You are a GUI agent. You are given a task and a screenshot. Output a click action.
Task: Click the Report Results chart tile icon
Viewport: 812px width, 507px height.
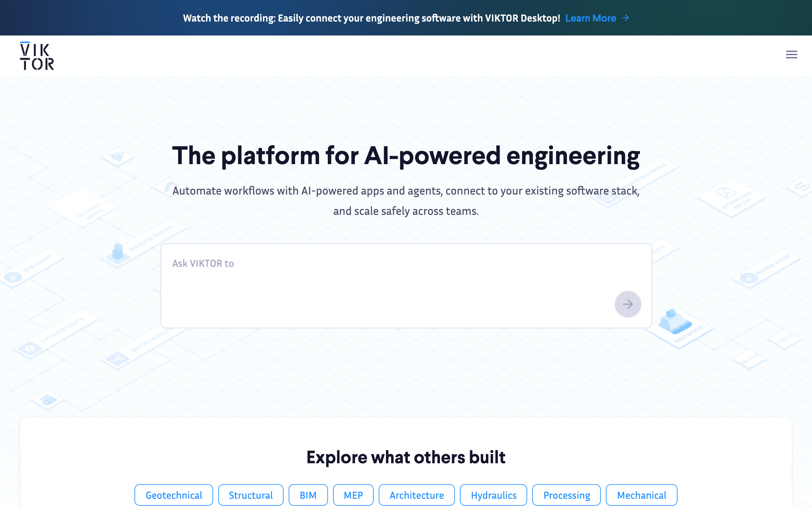click(117, 359)
